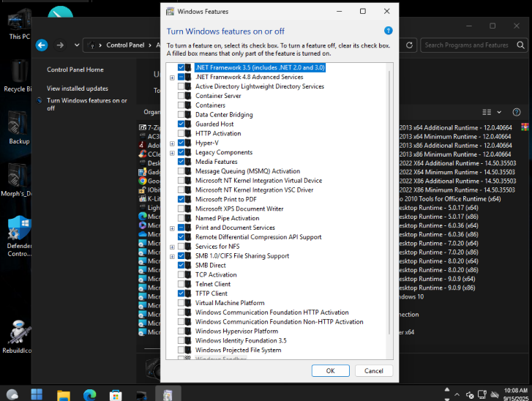This screenshot has height=401, width=532.
Task: Enable the Telnet Client checkbox
Action: coord(181,284)
